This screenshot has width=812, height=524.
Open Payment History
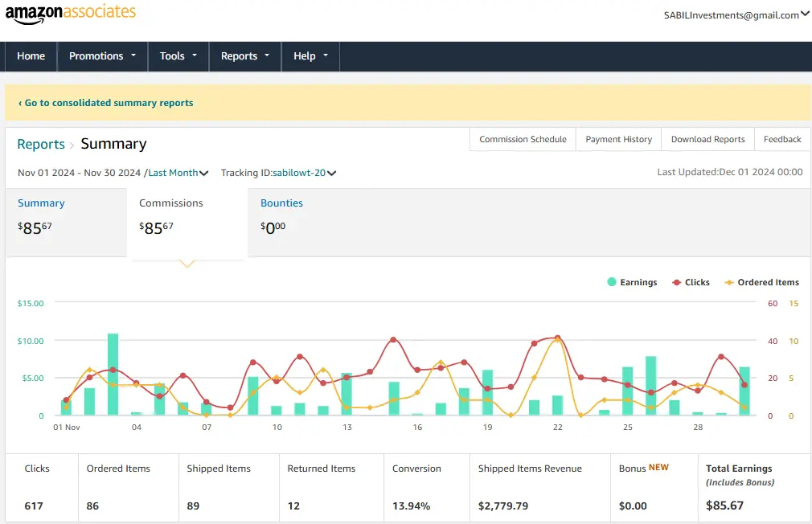click(618, 139)
